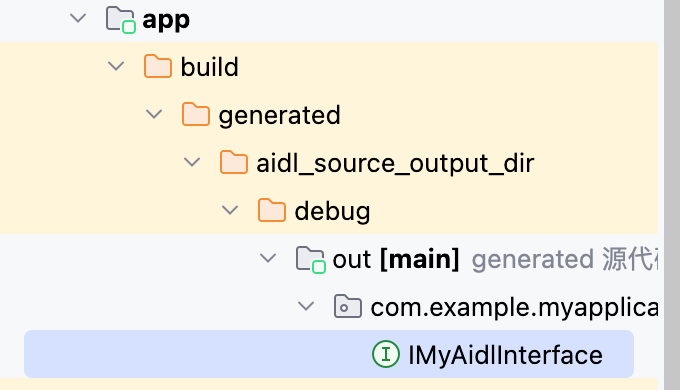Click the debug folder icon

[x=271, y=210]
